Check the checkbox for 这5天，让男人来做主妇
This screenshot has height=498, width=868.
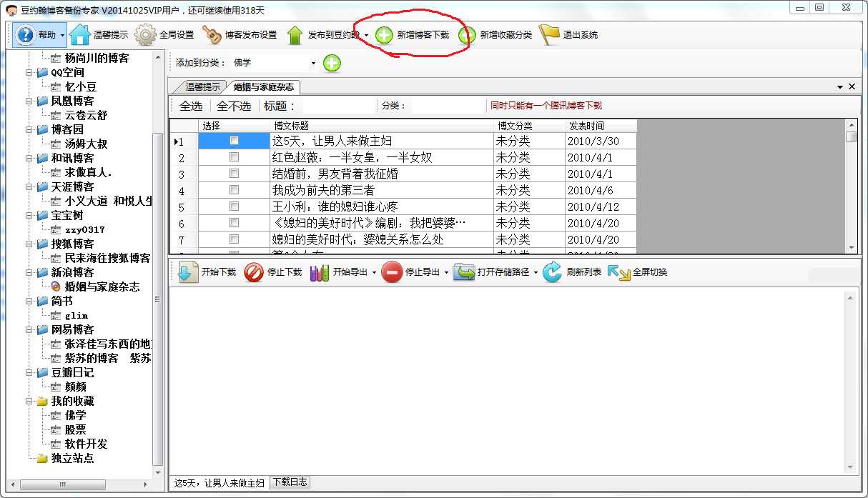coord(233,141)
